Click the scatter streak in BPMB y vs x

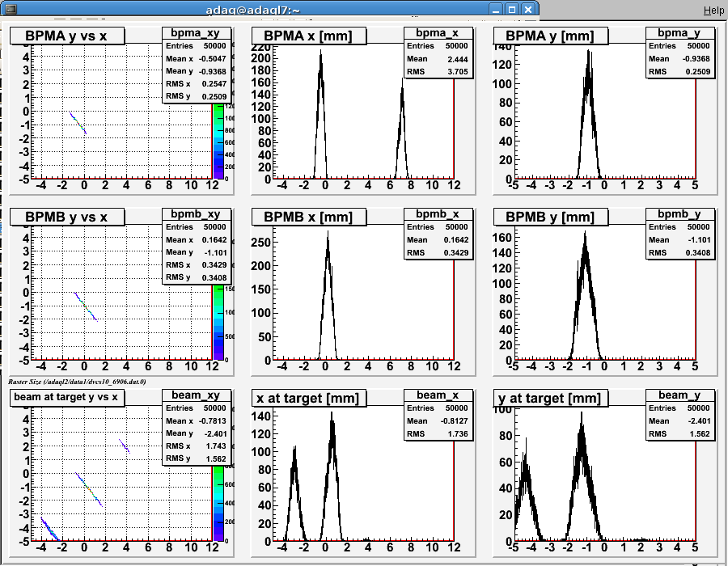click(x=86, y=306)
